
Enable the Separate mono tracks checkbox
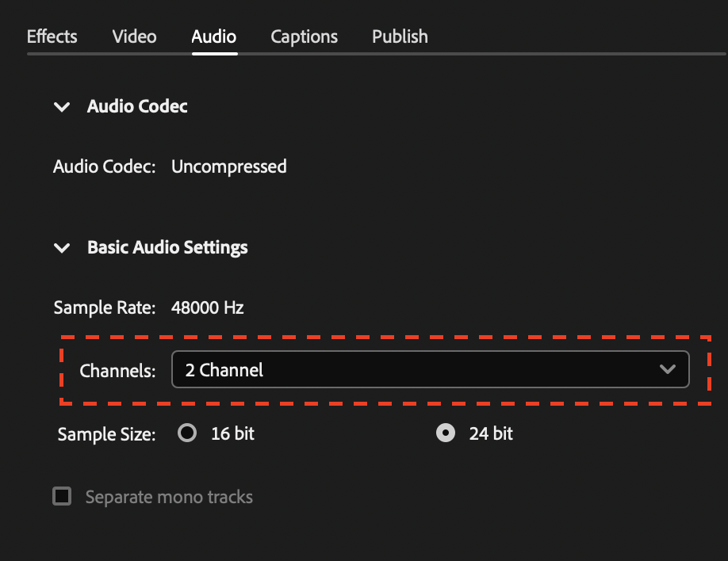(x=62, y=497)
